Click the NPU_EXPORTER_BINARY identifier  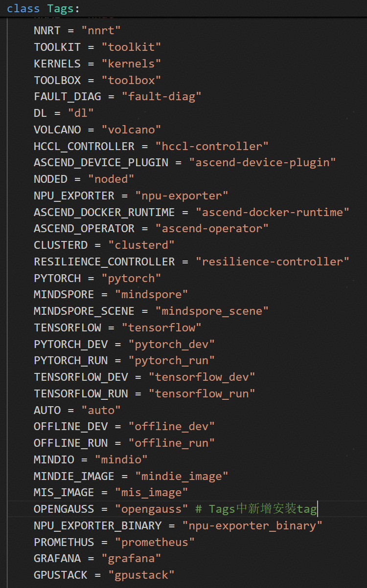coord(98,525)
